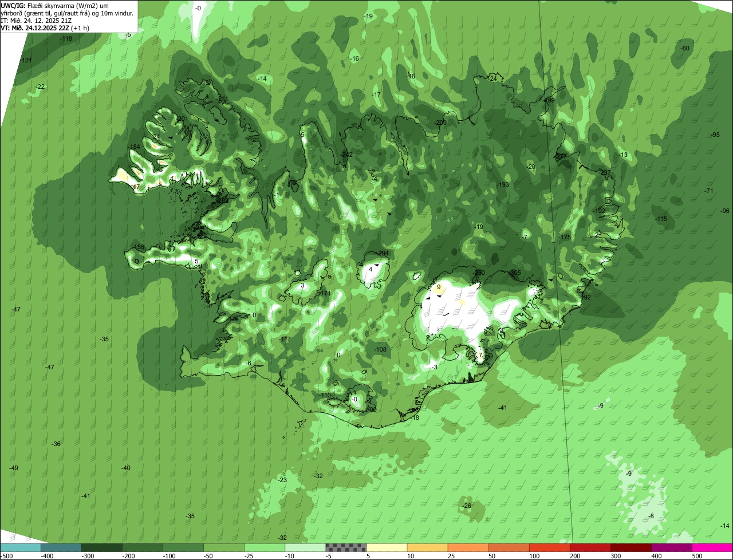Click the valid time 'VT: Mið. 24.12.2025 22Z (+1 h)'

pyautogui.click(x=45, y=28)
